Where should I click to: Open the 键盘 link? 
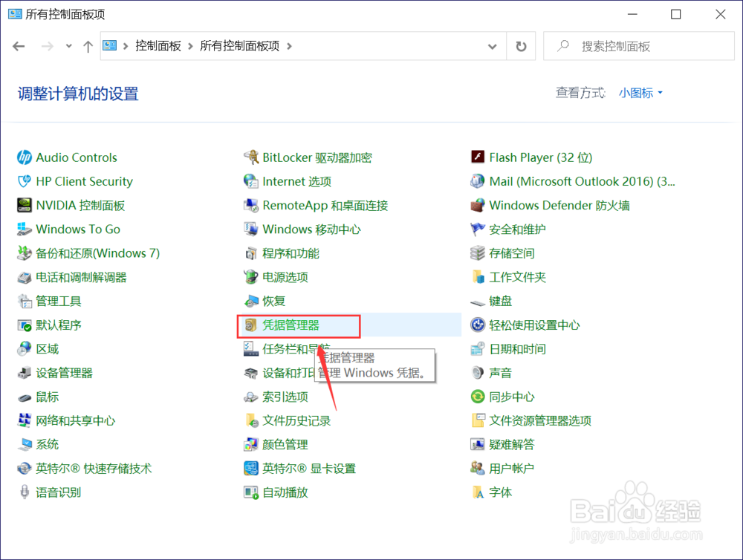pos(500,301)
